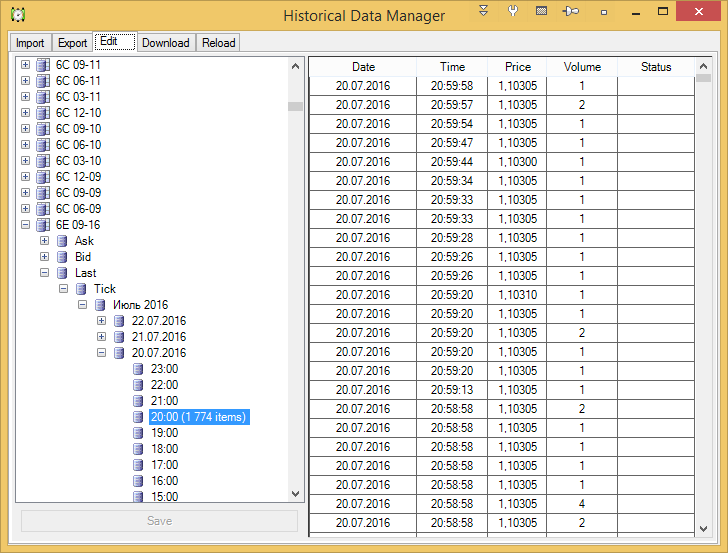
Task: Click the database icon next to Ask
Action: [x=62, y=241]
